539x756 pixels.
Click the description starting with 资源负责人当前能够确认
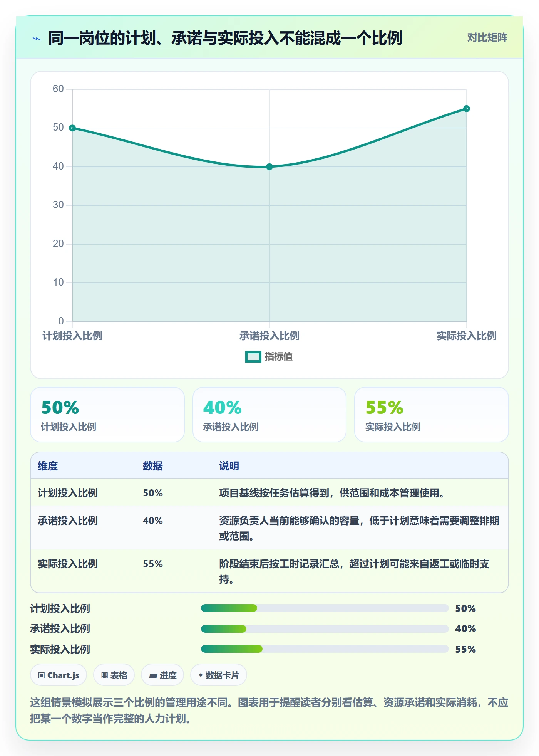point(359,528)
